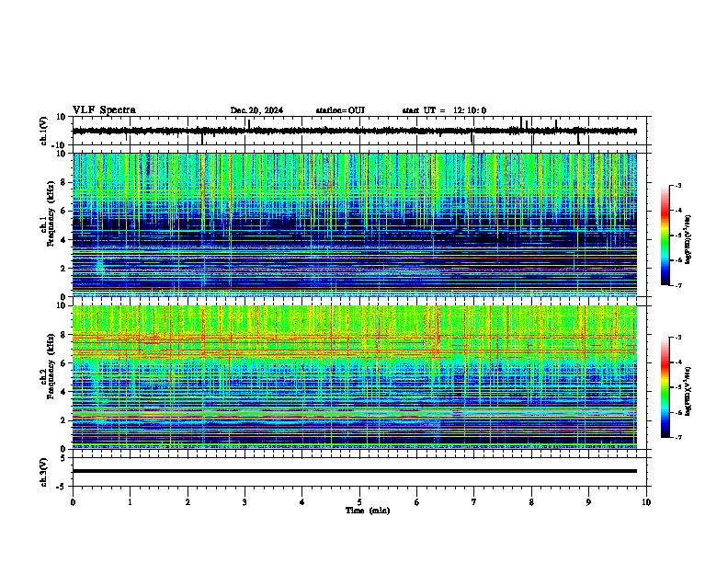
Task: Click time axis tick label "5"
Action: coord(359,502)
